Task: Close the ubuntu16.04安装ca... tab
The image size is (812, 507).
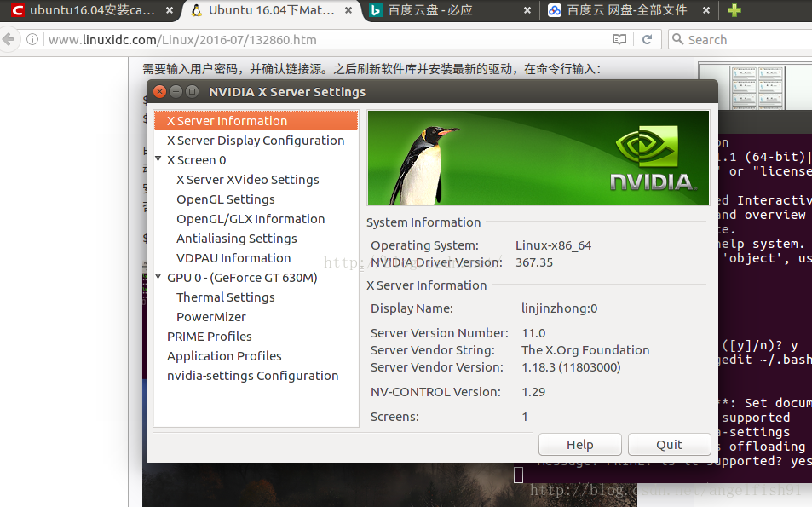Action: coord(170,10)
